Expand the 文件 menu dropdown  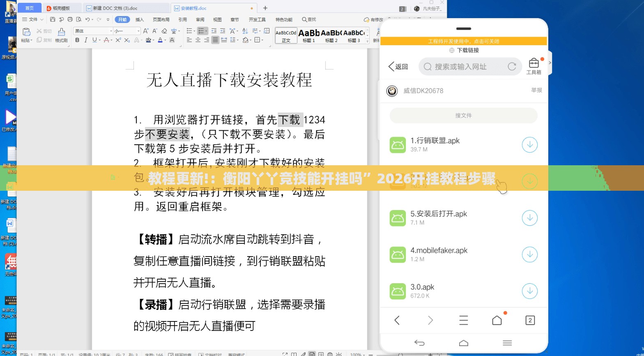[33, 19]
